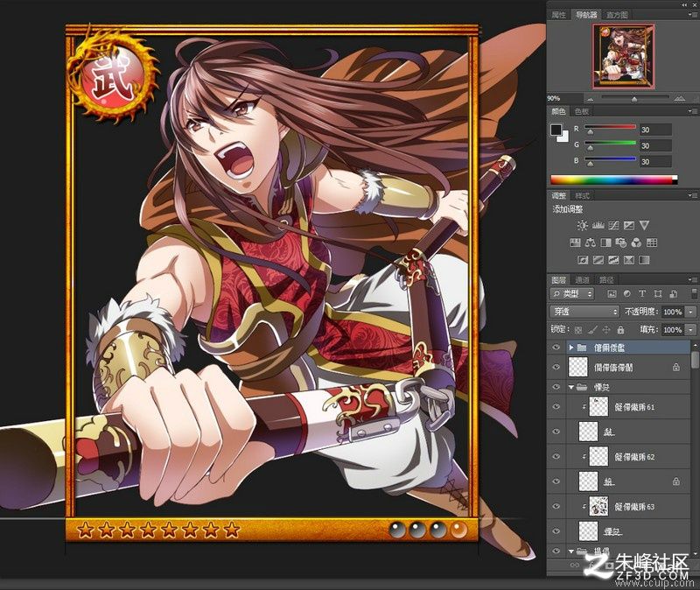The image size is (700, 590).
Task: Add a Color Lookup adjustment (grid icon)
Action: 652,242
